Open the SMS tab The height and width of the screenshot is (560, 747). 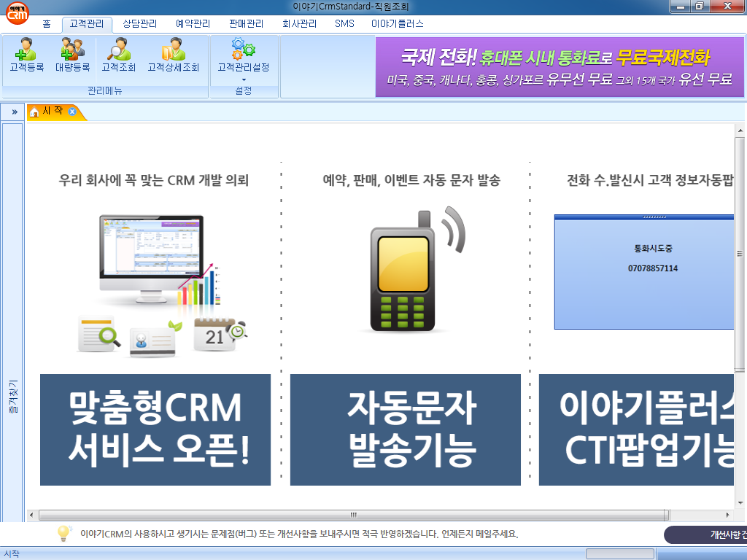pyautogui.click(x=344, y=24)
